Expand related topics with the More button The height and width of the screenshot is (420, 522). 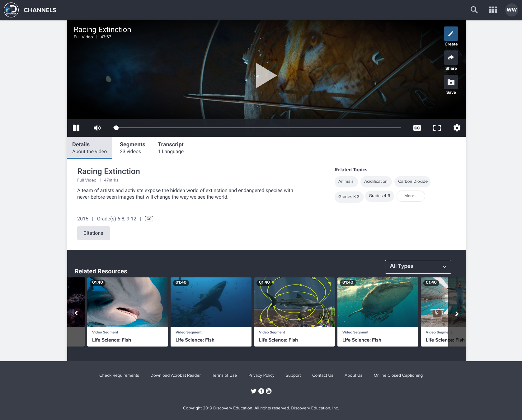[x=411, y=196]
